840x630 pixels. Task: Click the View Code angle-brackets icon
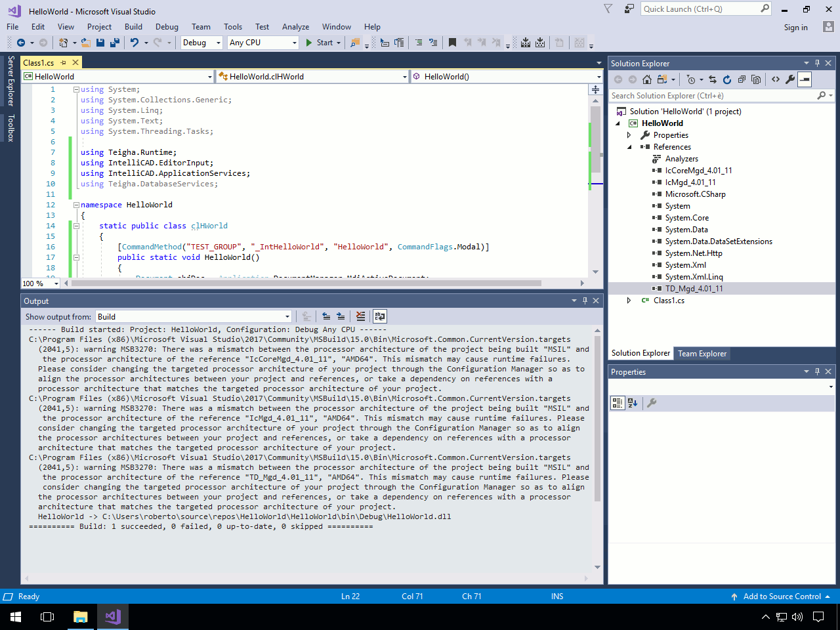point(776,79)
